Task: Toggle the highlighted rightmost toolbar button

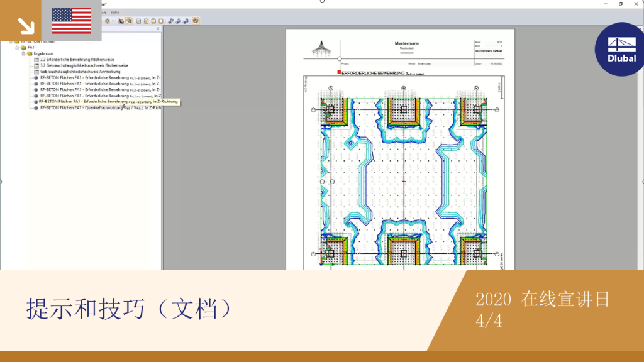Action: [196, 21]
